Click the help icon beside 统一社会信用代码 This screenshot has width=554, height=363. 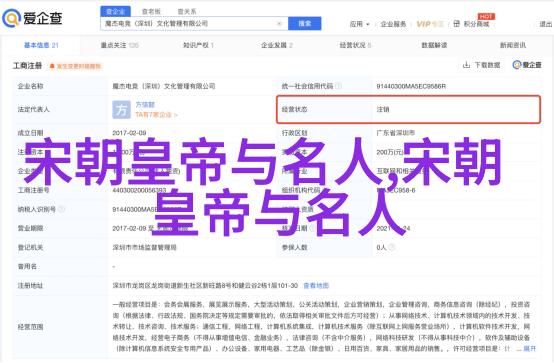pyautogui.click(x=338, y=86)
